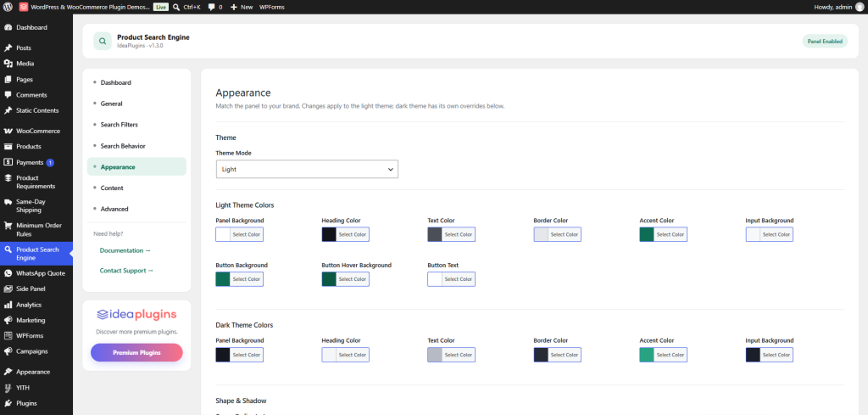Switch to the Search Filters tab
This screenshot has height=415, width=868.
pyautogui.click(x=136, y=125)
